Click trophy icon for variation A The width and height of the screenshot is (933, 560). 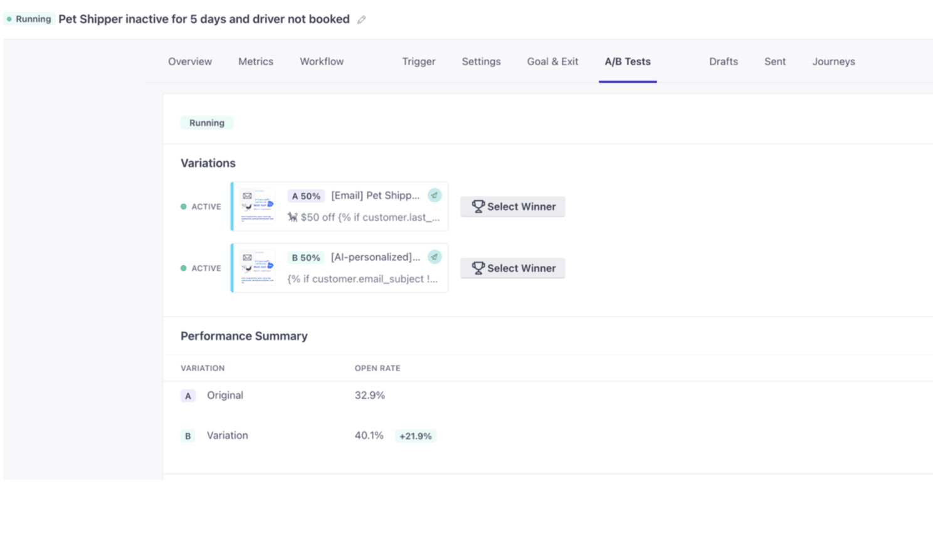(x=478, y=206)
